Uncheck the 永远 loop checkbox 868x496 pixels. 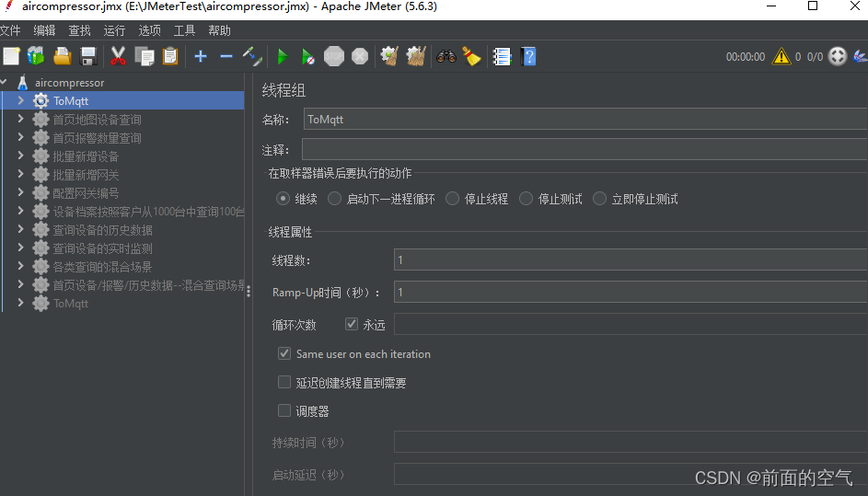pos(352,324)
